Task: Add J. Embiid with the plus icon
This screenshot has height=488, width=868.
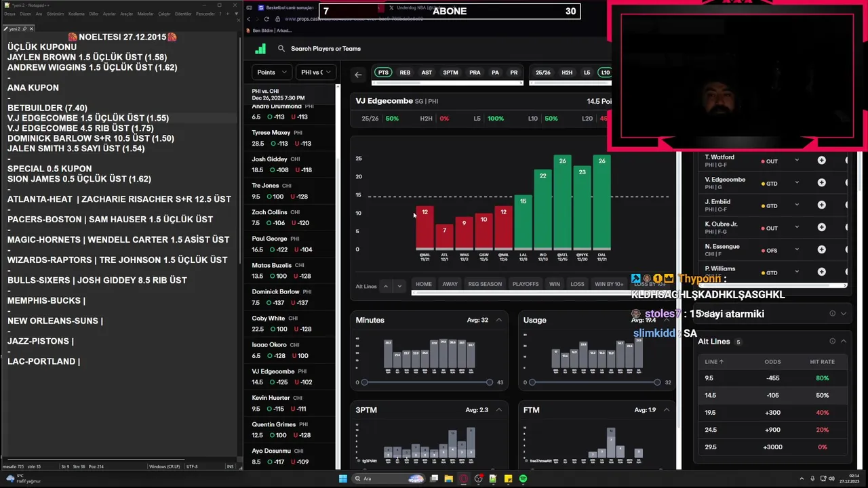Action: point(821,205)
